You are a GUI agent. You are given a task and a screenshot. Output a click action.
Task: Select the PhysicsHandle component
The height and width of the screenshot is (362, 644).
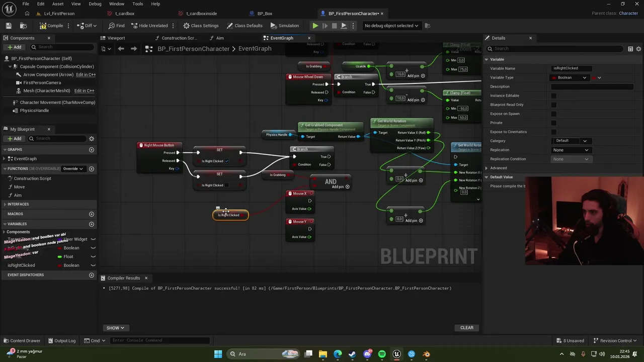(34, 111)
